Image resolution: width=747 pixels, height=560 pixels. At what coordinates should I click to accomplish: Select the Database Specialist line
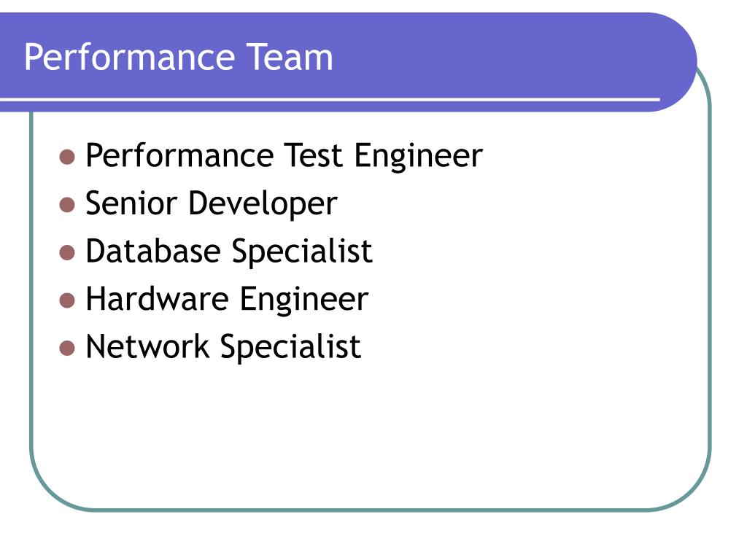pyautogui.click(x=228, y=252)
